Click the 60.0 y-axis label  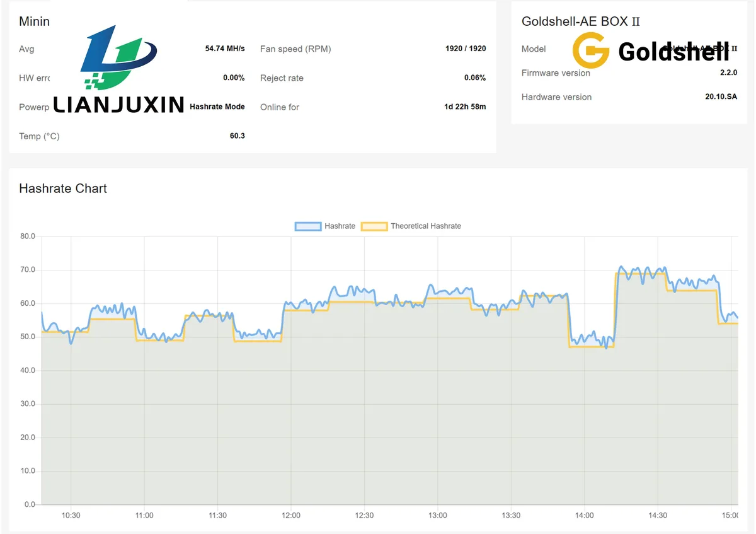pyautogui.click(x=28, y=303)
